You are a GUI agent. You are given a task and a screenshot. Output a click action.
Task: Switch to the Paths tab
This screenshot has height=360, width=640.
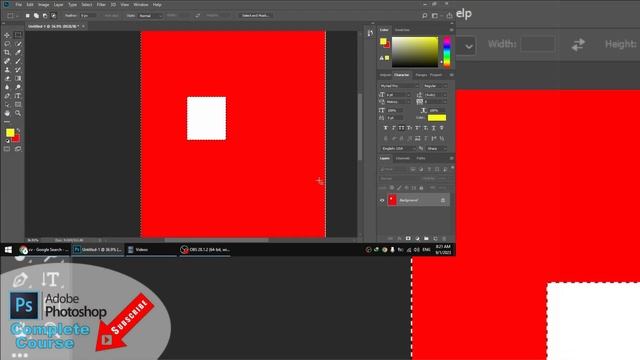click(421, 158)
